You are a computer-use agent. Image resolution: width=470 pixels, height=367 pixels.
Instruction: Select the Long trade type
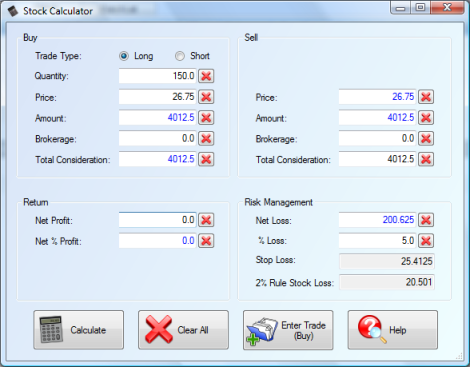136,56
